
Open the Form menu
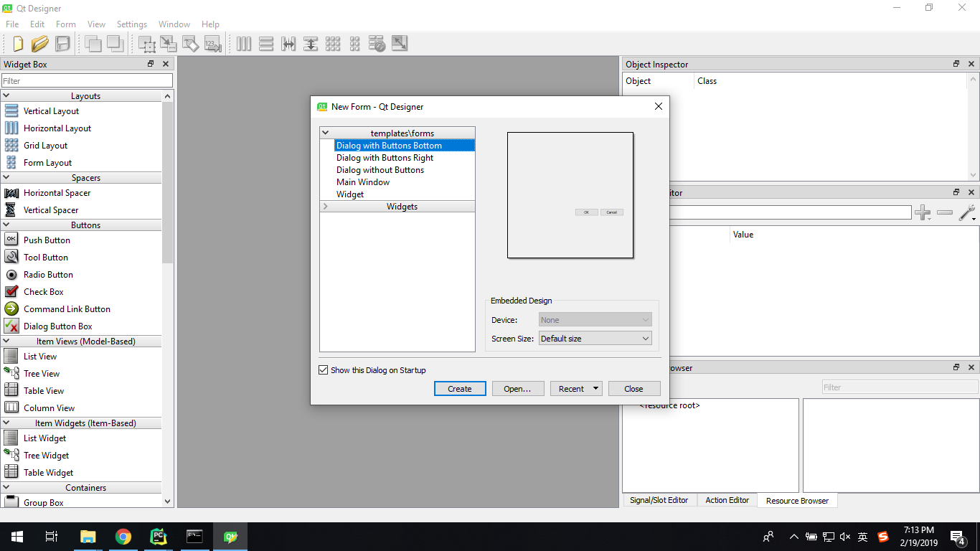(x=66, y=24)
